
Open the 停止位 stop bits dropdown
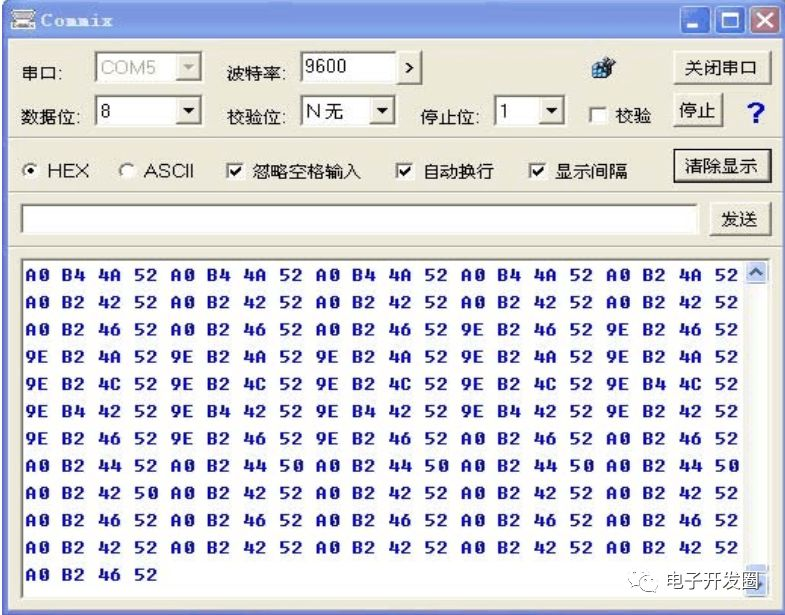pyautogui.click(x=551, y=110)
